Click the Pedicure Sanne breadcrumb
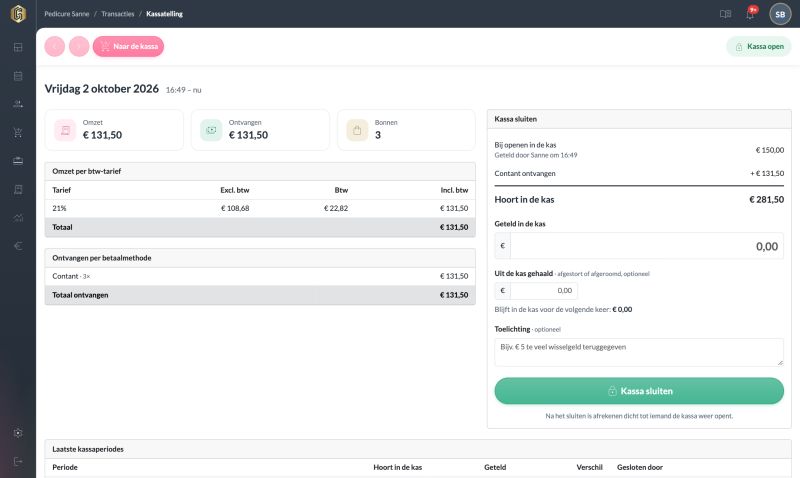 coord(66,14)
